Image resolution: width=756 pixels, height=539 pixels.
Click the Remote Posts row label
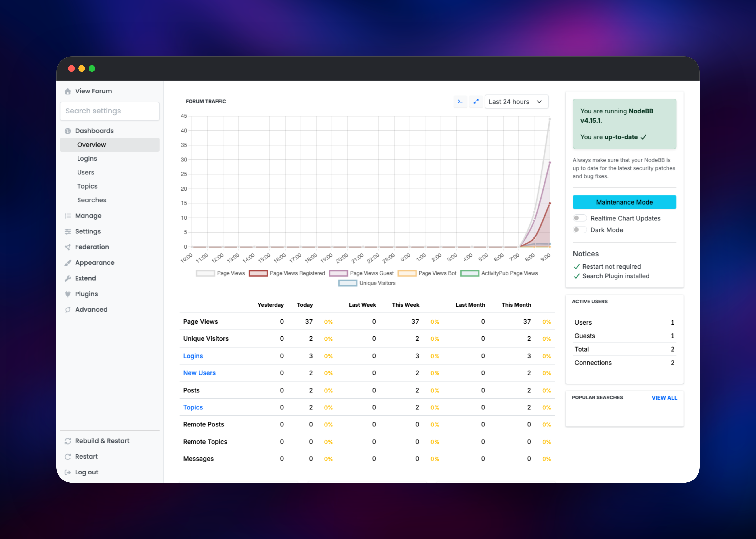(x=204, y=424)
